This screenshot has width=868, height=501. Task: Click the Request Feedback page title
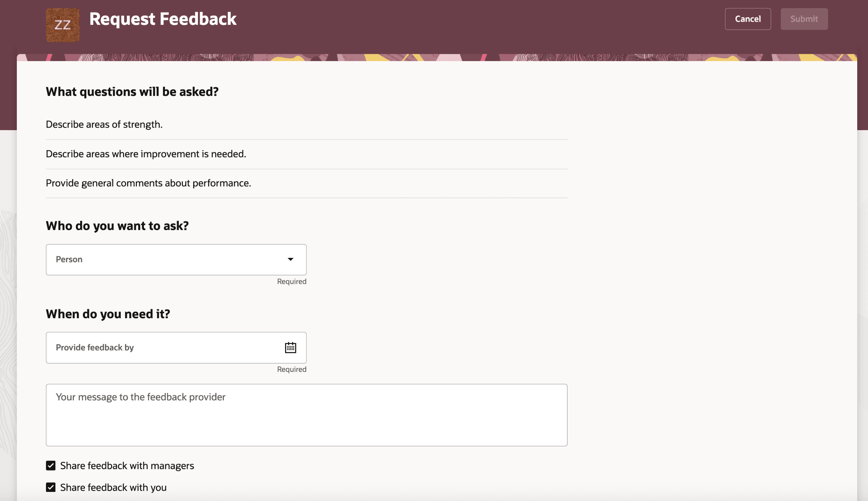[x=163, y=19]
